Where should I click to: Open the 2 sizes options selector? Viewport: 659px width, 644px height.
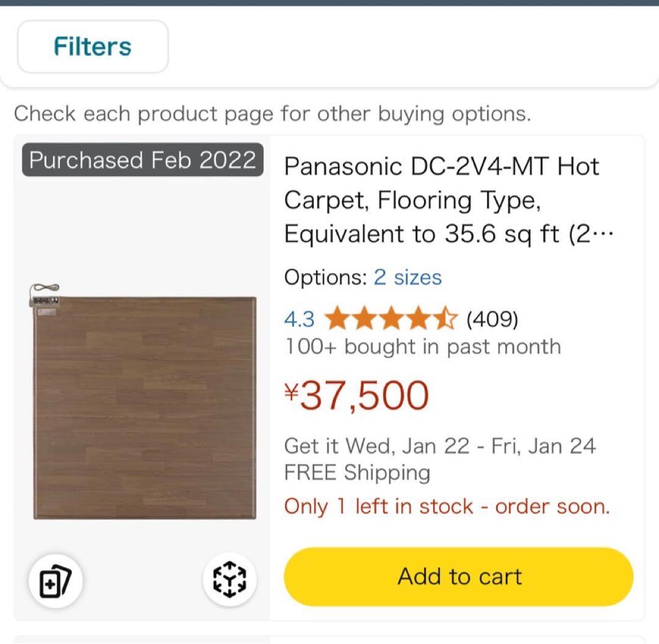408,277
